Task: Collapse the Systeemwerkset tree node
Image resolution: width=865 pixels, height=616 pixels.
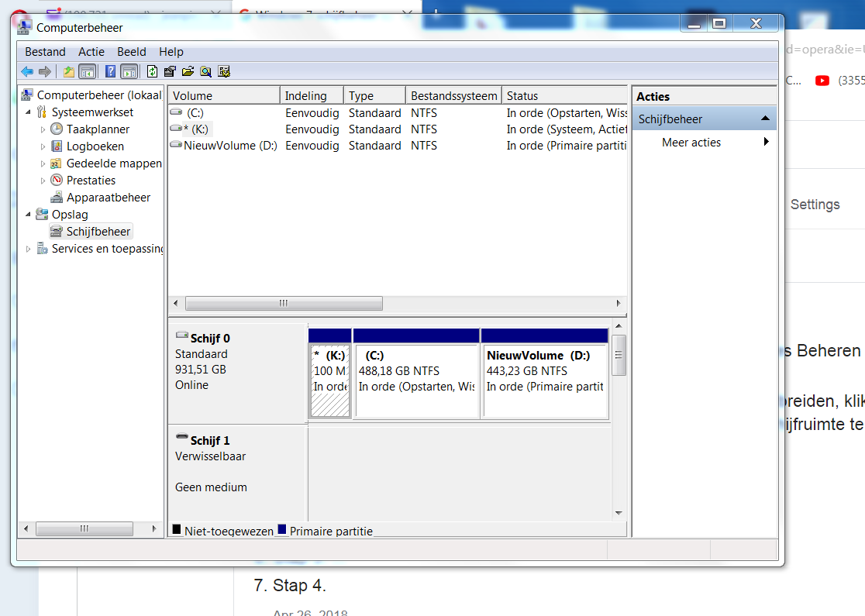Action: [x=28, y=112]
